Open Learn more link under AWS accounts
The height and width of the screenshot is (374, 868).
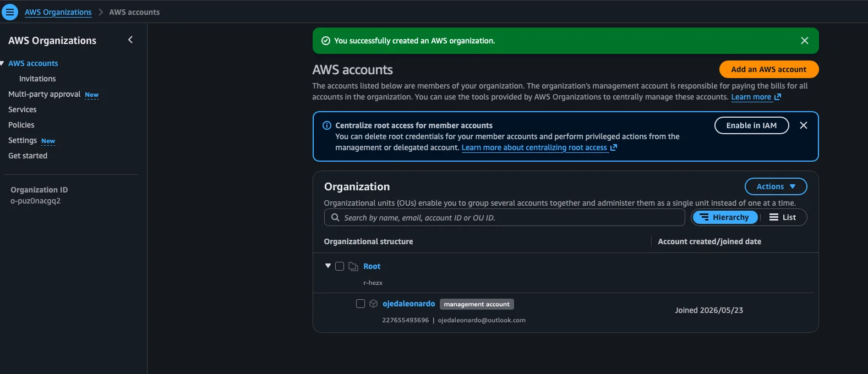pos(751,97)
